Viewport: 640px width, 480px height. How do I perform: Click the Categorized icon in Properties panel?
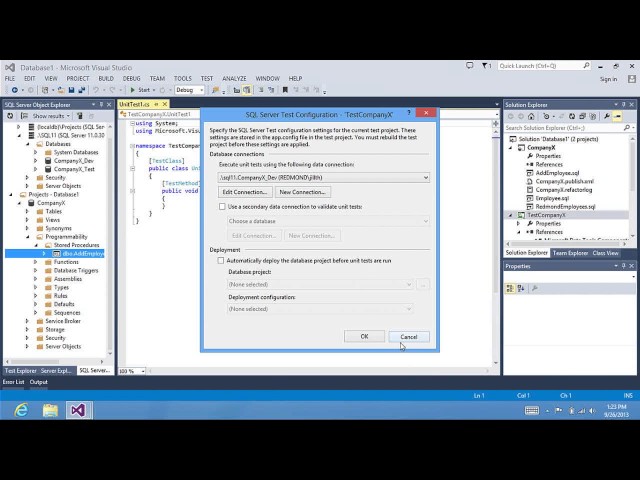point(510,289)
